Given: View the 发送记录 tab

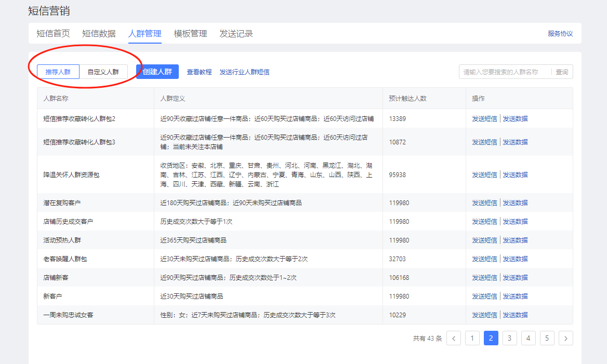Looking at the screenshot, I should point(236,34).
